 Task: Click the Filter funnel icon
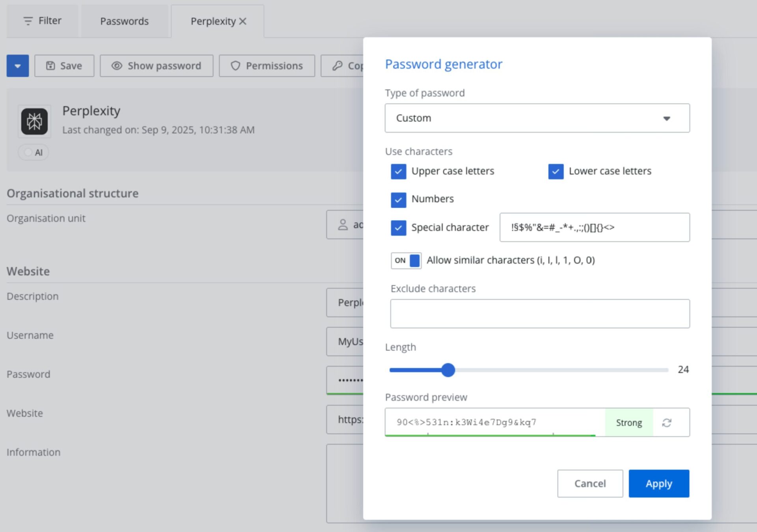click(28, 21)
